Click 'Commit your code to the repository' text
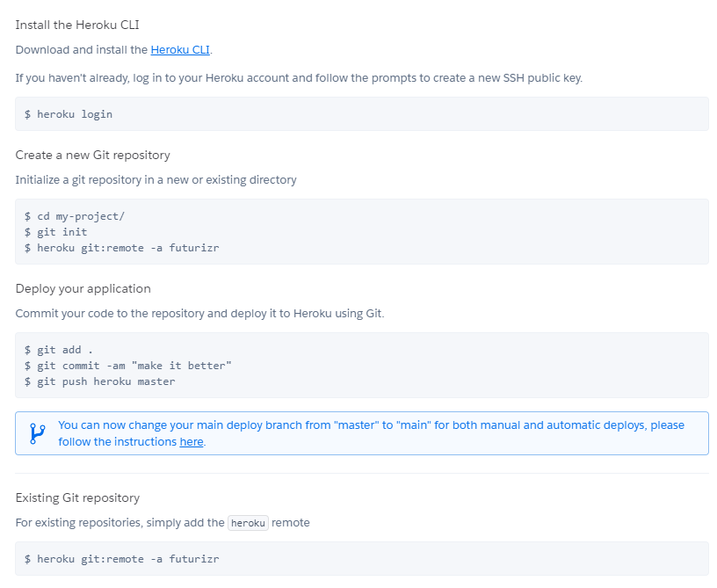The height and width of the screenshot is (588, 717). coord(199,313)
